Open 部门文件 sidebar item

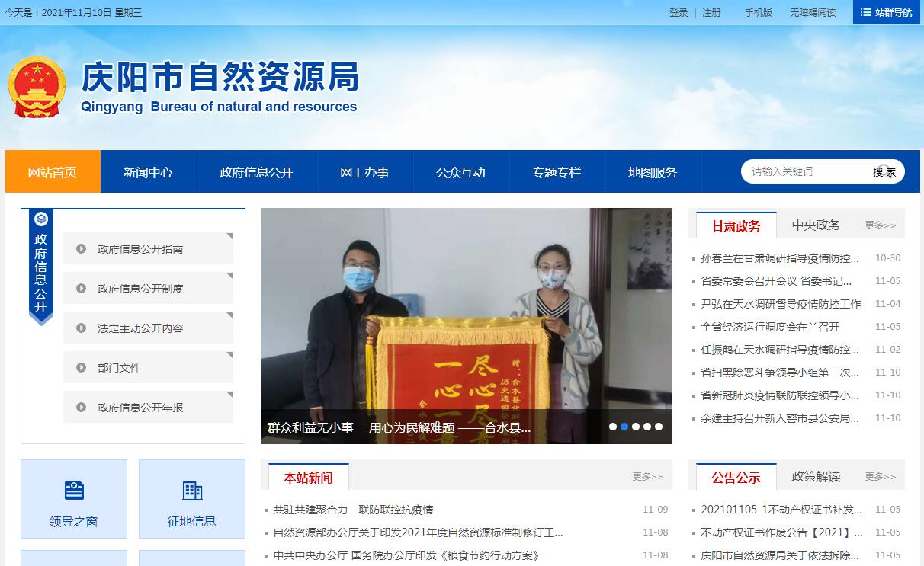coord(148,368)
